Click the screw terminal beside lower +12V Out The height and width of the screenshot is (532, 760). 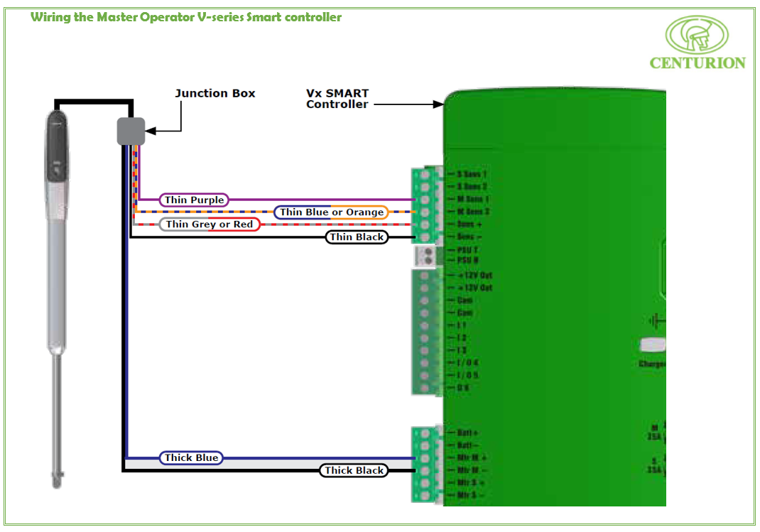[424, 288]
